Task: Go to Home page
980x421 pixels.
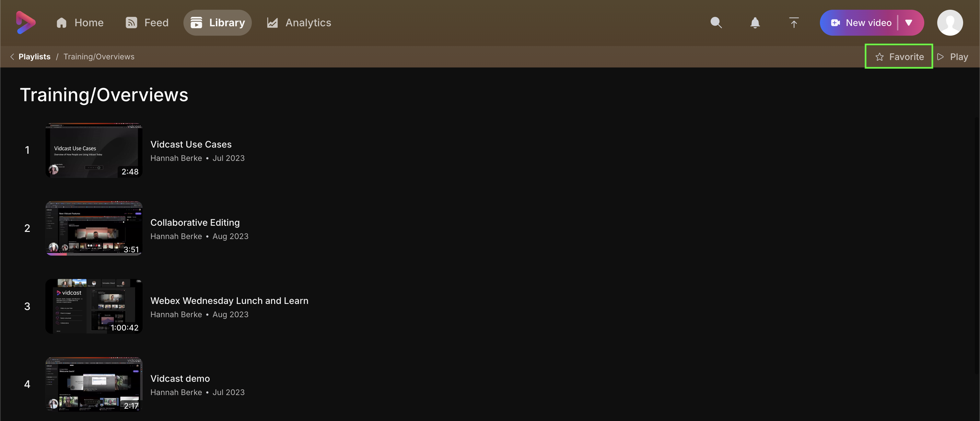Action: [x=79, y=22]
